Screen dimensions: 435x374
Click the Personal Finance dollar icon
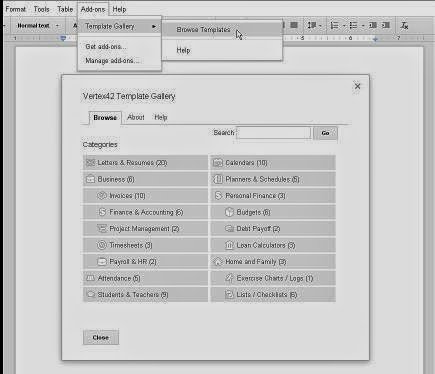pos(218,196)
